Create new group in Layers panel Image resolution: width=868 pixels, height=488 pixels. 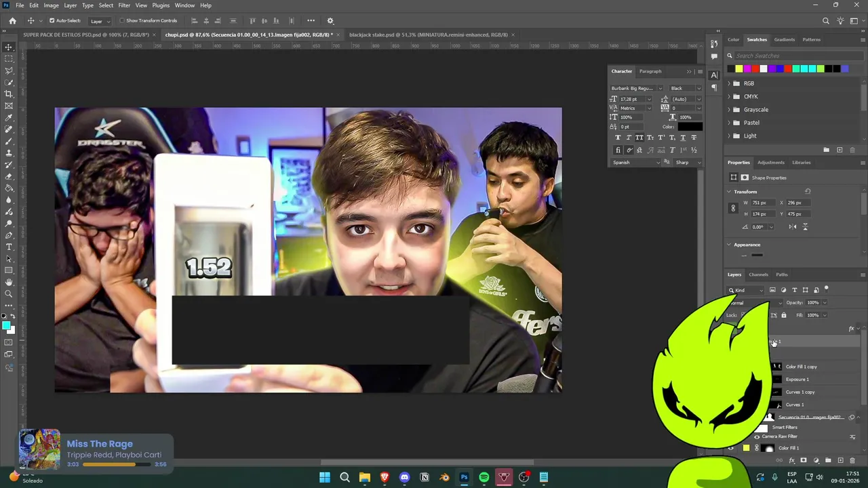click(x=828, y=461)
